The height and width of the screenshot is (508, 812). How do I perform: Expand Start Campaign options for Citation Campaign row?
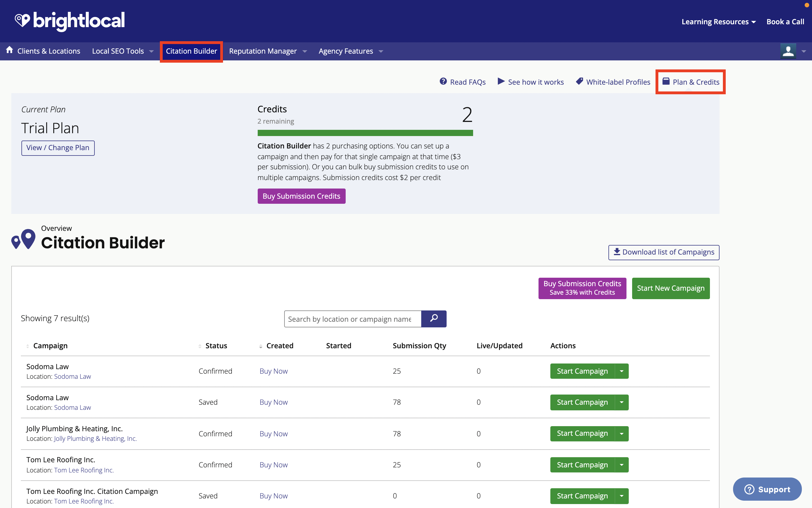point(622,496)
